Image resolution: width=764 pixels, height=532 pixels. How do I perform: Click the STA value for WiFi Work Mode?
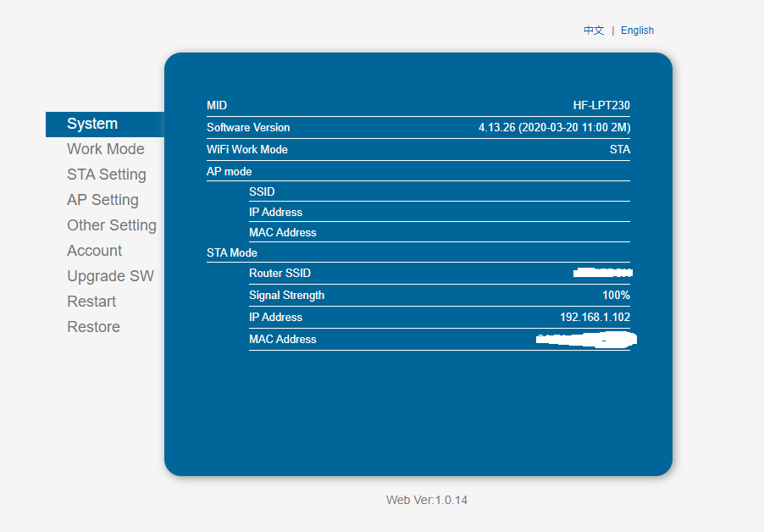[620, 150]
